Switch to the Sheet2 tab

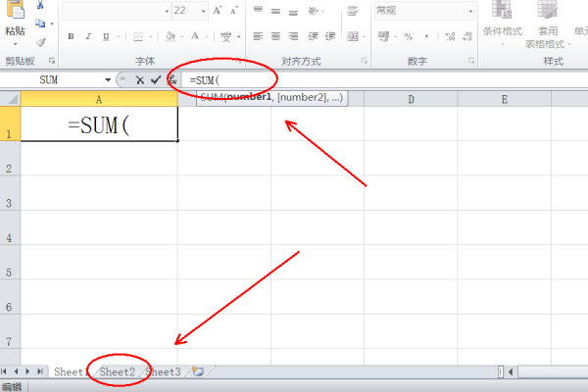117,371
